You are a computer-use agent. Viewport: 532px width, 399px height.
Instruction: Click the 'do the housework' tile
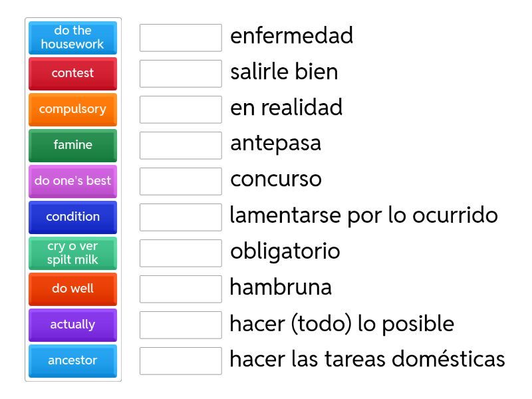72,37
